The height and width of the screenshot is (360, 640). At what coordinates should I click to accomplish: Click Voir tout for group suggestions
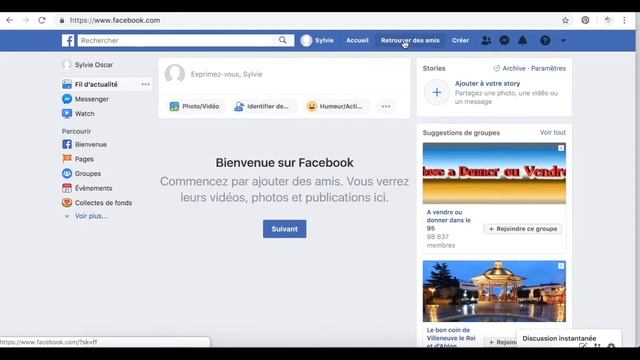point(553,132)
